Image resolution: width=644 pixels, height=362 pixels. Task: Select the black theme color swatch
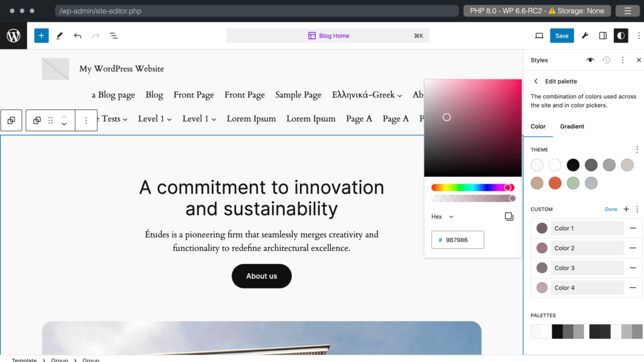573,165
